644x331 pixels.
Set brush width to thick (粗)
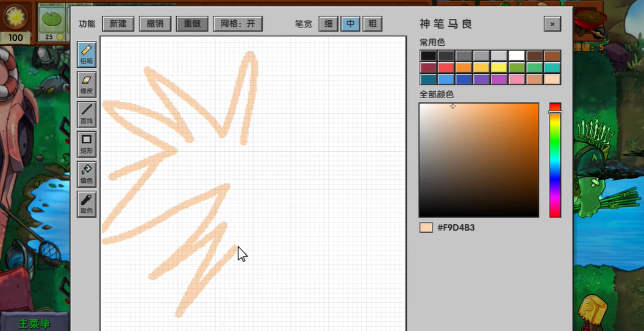click(x=373, y=24)
